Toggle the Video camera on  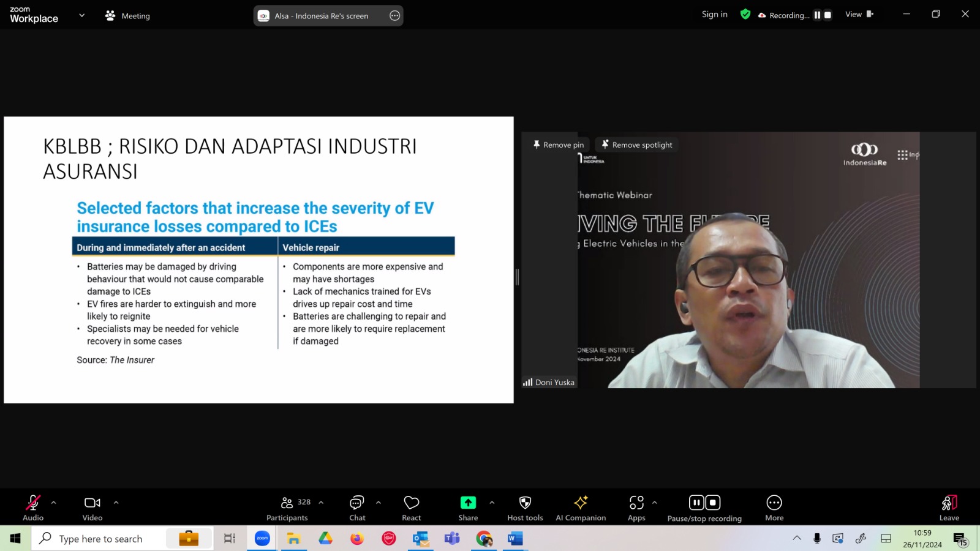(92, 503)
